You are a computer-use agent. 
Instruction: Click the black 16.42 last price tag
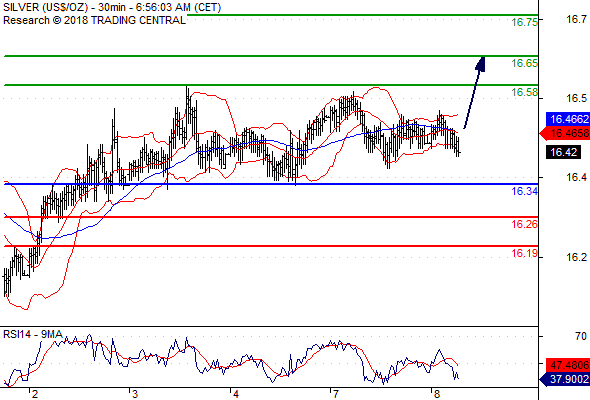[x=563, y=152]
